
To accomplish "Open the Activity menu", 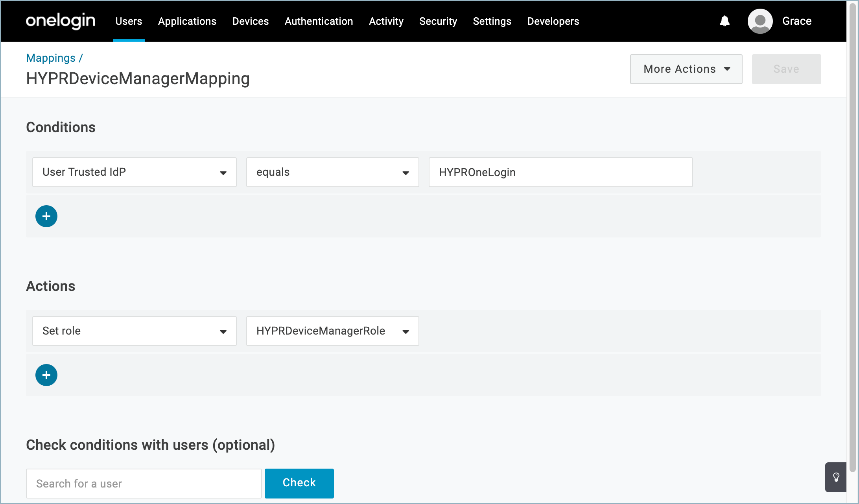I will tap(386, 21).
